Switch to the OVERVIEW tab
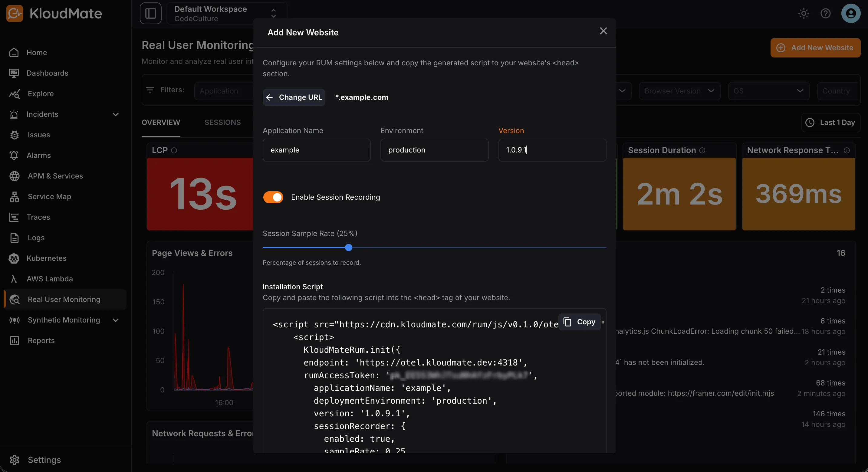 (161, 122)
